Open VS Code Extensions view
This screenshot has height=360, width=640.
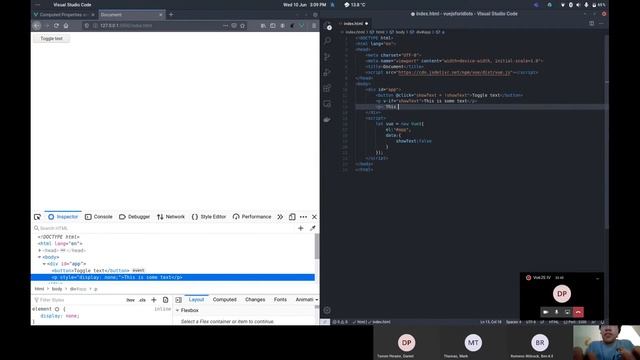coord(327,88)
